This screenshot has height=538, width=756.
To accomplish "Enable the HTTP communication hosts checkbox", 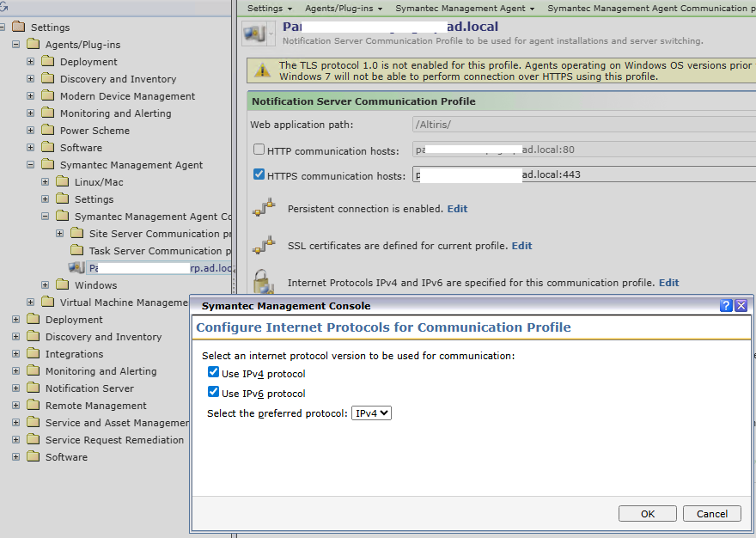I will click(259, 150).
